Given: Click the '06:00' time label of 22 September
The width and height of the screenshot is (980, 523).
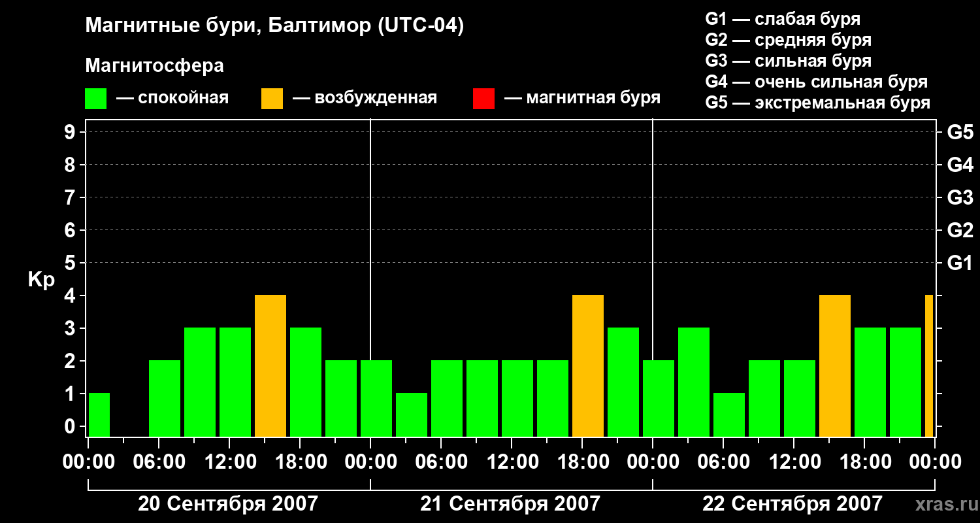Looking at the screenshot, I should pos(724,462).
